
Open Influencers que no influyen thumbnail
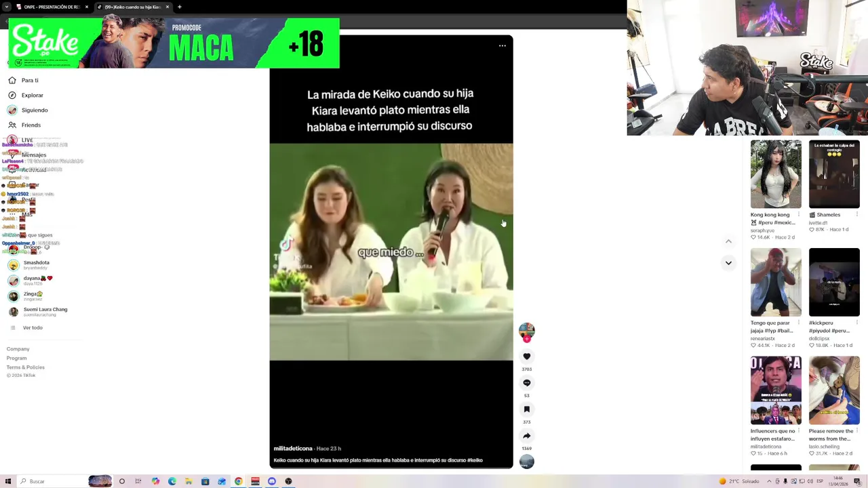pyautogui.click(x=776, y=390)
